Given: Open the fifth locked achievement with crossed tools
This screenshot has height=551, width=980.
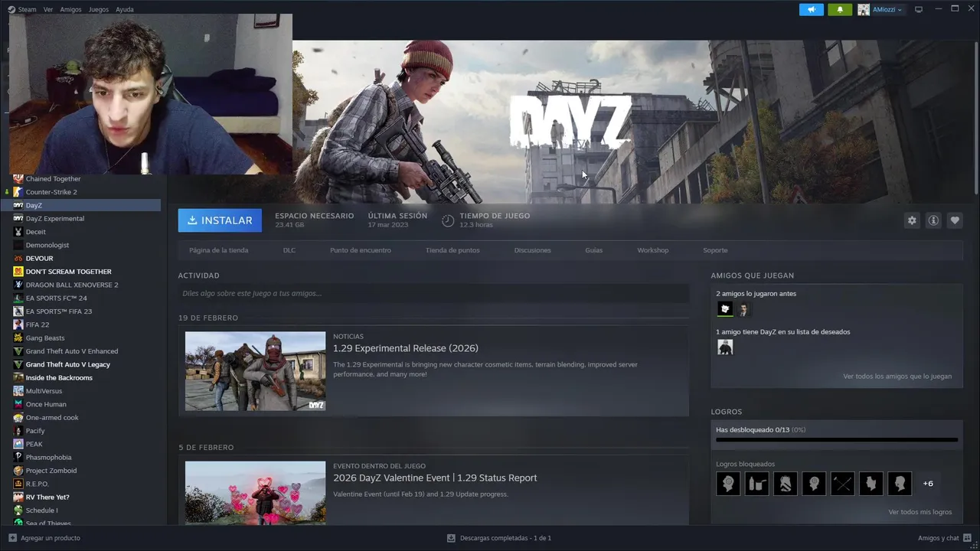Looking at the screenshot, I should coord(842,484).
